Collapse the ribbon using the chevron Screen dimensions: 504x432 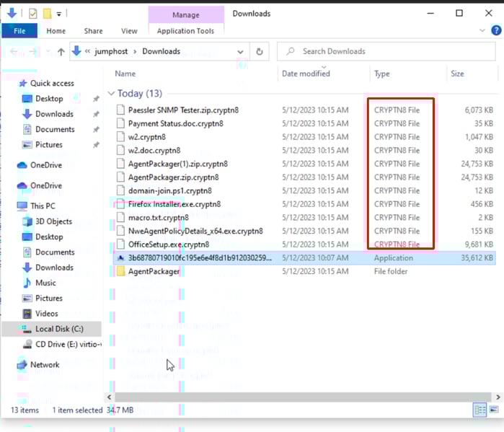[x=483, y=31]
